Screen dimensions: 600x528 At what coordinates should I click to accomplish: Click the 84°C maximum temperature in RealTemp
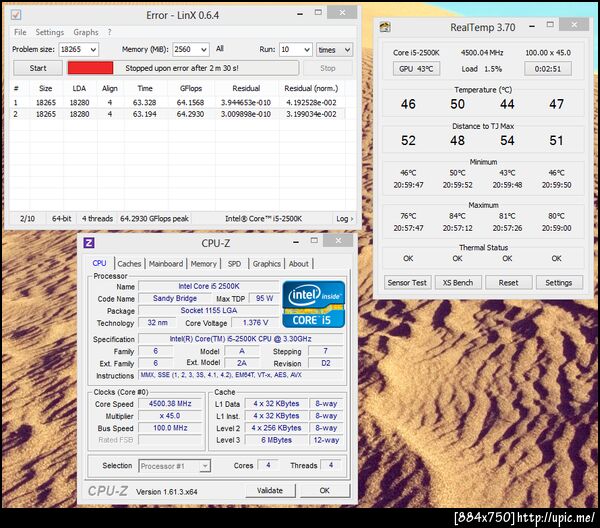(x=457, y=216)
